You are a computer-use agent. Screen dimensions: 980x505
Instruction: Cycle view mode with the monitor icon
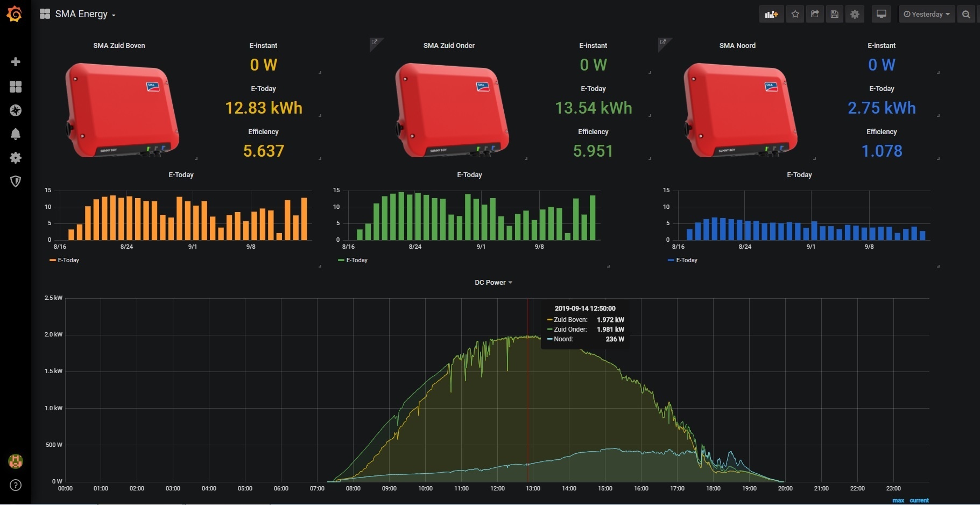[x=882, y=14]
